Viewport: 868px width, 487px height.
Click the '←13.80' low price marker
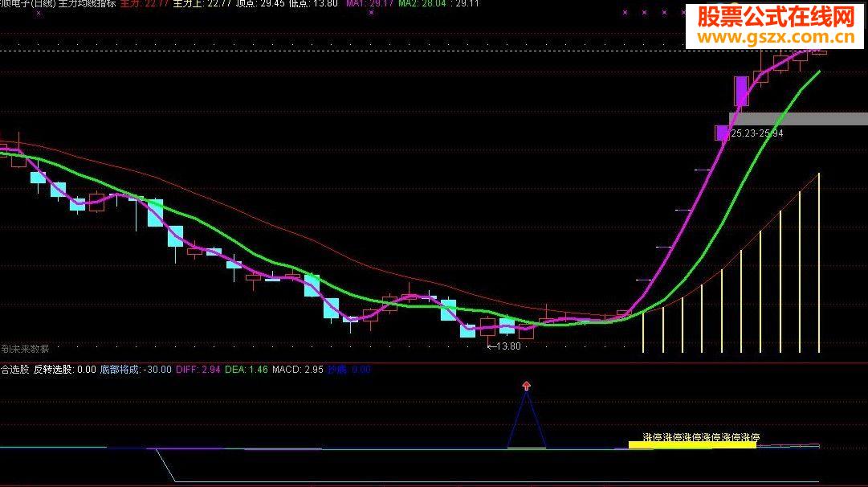click(503, 346)
